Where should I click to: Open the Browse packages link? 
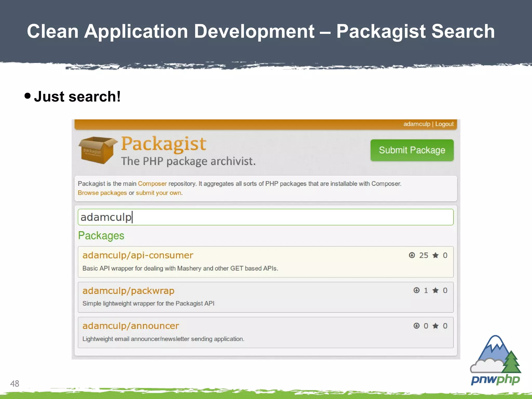(x=102, y=193)
